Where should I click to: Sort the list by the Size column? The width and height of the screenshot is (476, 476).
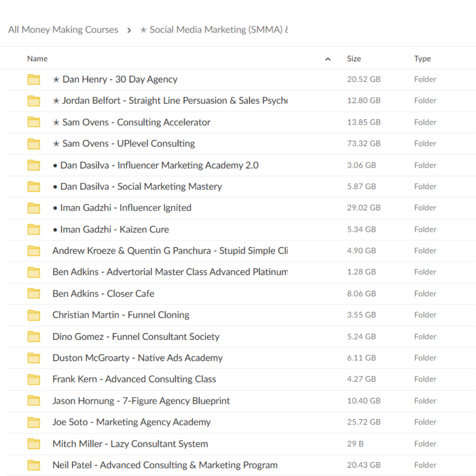point(354,58)
